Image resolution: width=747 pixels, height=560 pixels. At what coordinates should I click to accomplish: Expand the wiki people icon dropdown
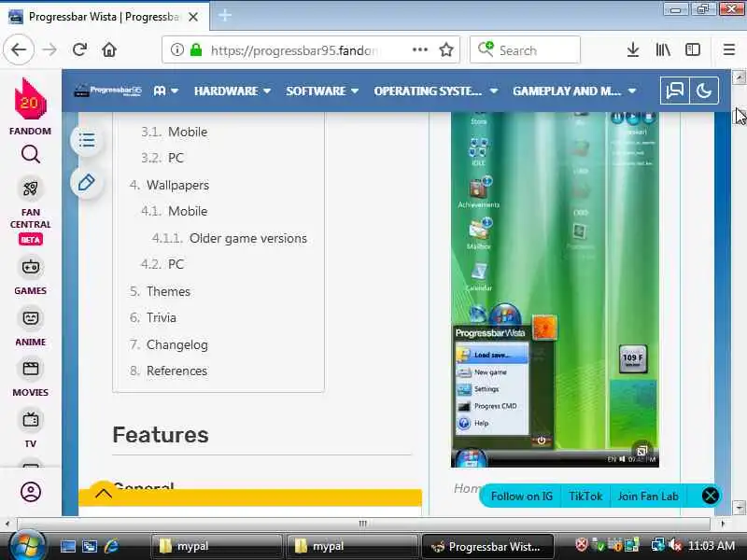pyautogui.click(x=166, y=91)
